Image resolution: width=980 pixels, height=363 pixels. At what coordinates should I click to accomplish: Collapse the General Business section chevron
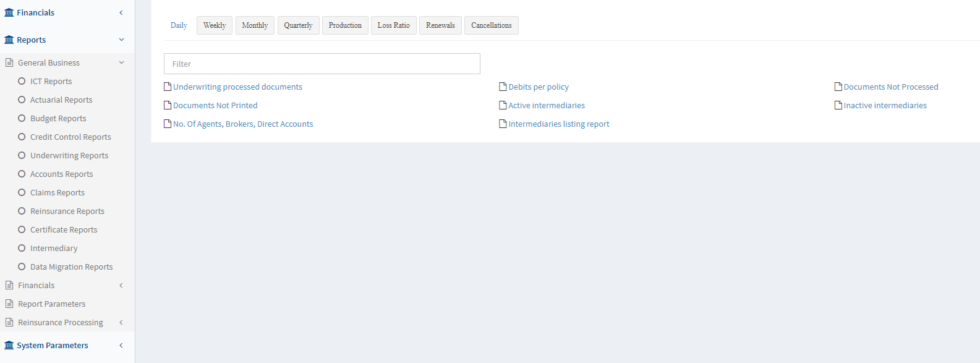[x=121, y=62]
